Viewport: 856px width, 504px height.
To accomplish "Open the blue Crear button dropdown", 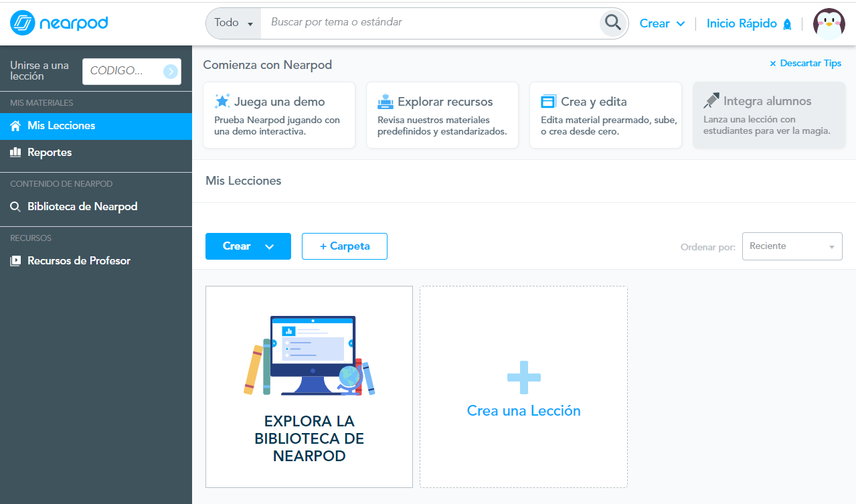I will coord(248,246).
